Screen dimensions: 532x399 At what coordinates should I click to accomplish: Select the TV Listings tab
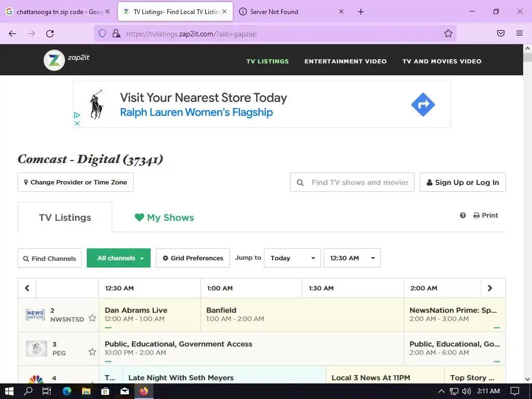click(65, 218)
